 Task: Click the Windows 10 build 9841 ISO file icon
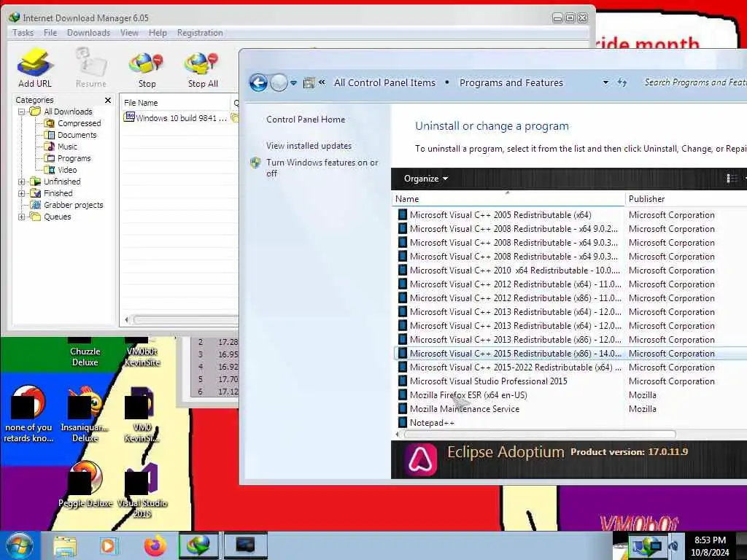click(128, 117)
